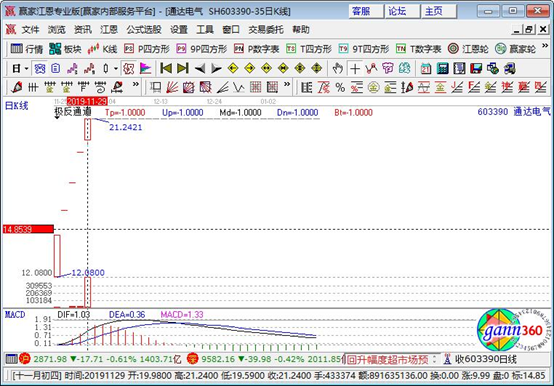Toggle the first pressed view icon after period selector
The image size is (554, 386).
pyautogui.click(x=40, y=68)
